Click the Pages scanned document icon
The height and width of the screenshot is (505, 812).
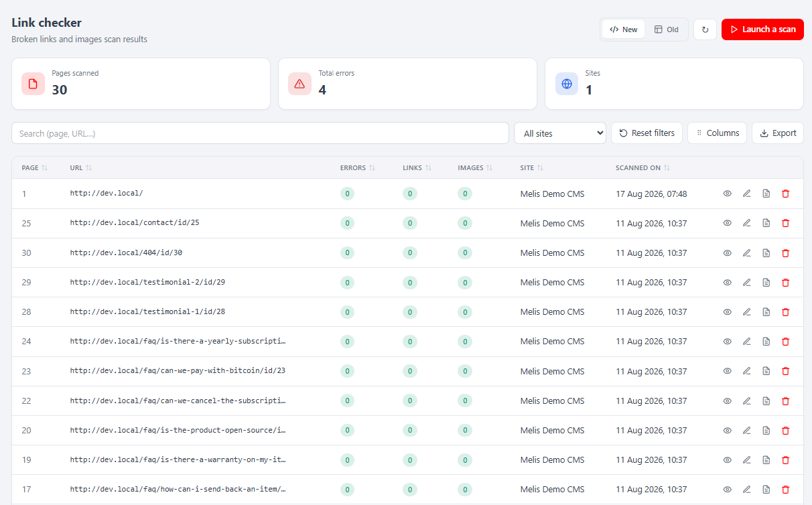pyautogui.click(x=33, y=84)
